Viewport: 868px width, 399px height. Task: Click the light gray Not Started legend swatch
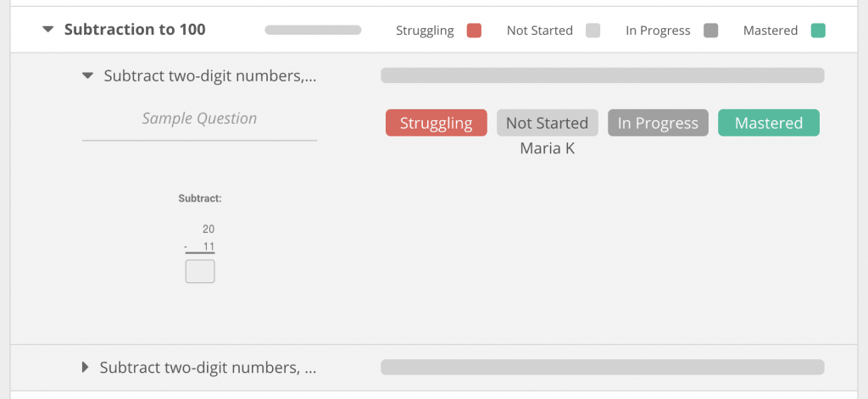pyautogui.click(x=593, y=31)
